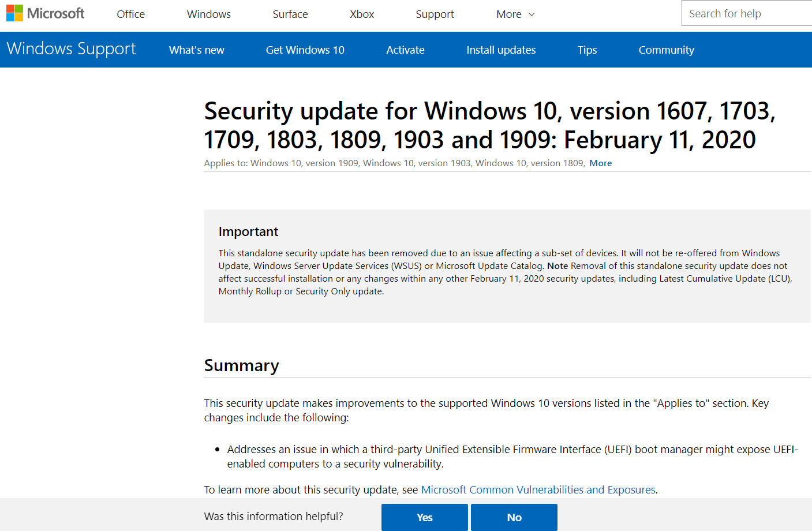Screen dimensions: 812x531
Task: Open the Windows Support home link
Action: 72,49
